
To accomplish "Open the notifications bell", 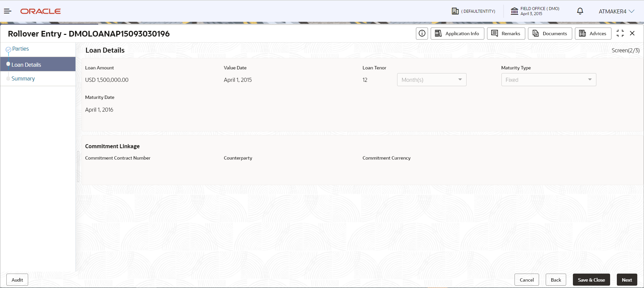I will coord(580,11).
